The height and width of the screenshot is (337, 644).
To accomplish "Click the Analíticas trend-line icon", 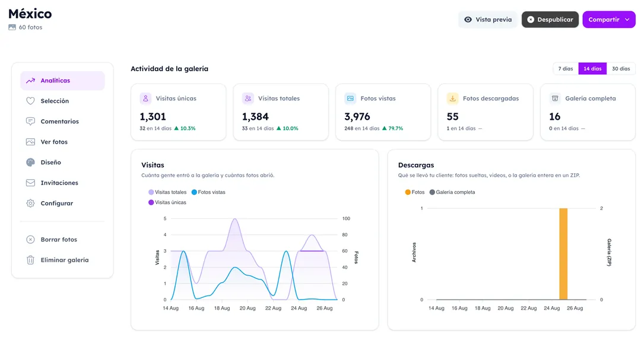I will point(30,81).
